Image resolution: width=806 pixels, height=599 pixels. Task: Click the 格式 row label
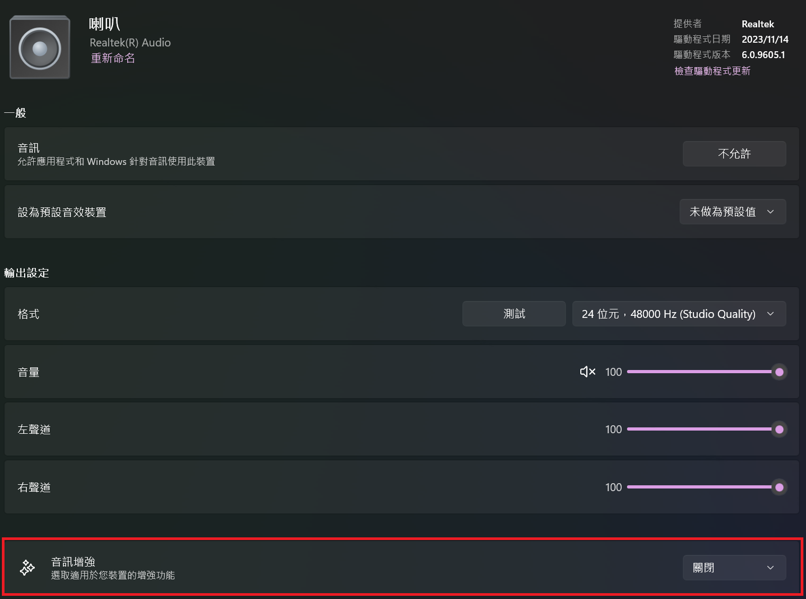click(x=29, y=314)
